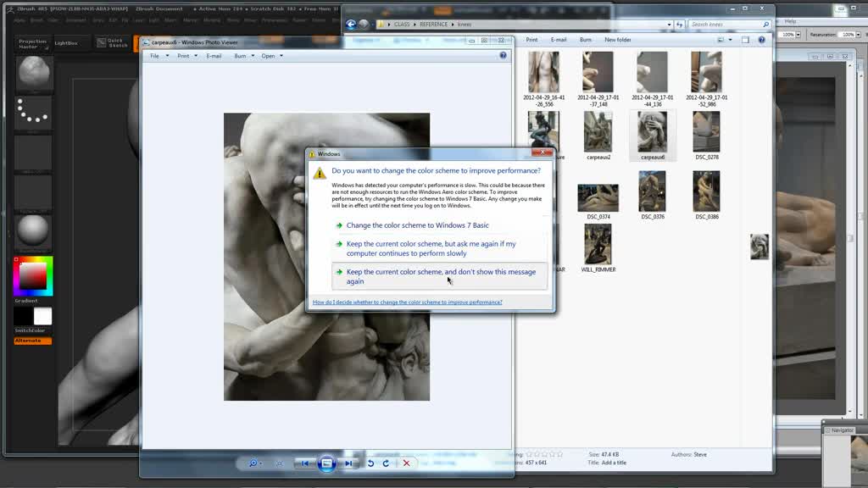Select the ZBrush material sphere thumbnail

(x=33, y=230)
